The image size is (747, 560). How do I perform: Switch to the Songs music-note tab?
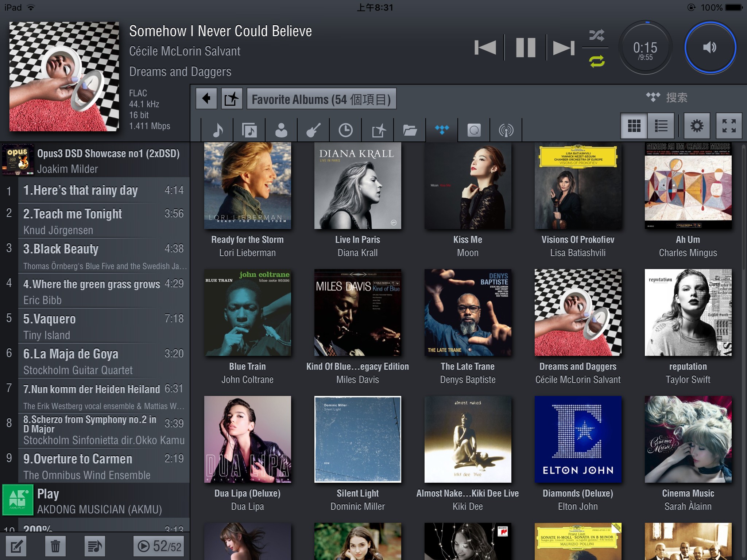click(217, 130)
